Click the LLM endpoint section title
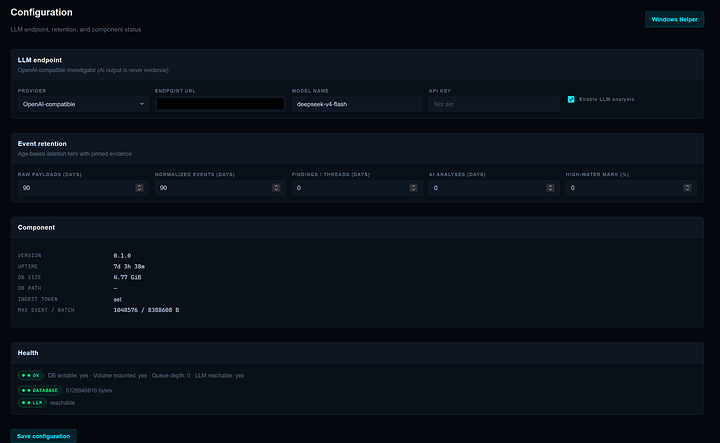This screenshot has height=443, width=720. pos(40,60)
